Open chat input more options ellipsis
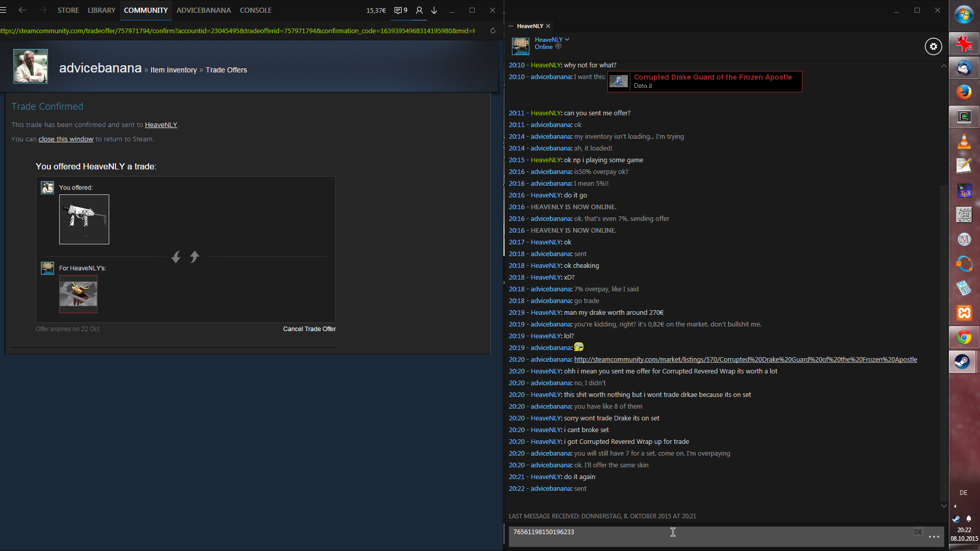The height and width of the screenshot is (551, 980). pos(934,537)
